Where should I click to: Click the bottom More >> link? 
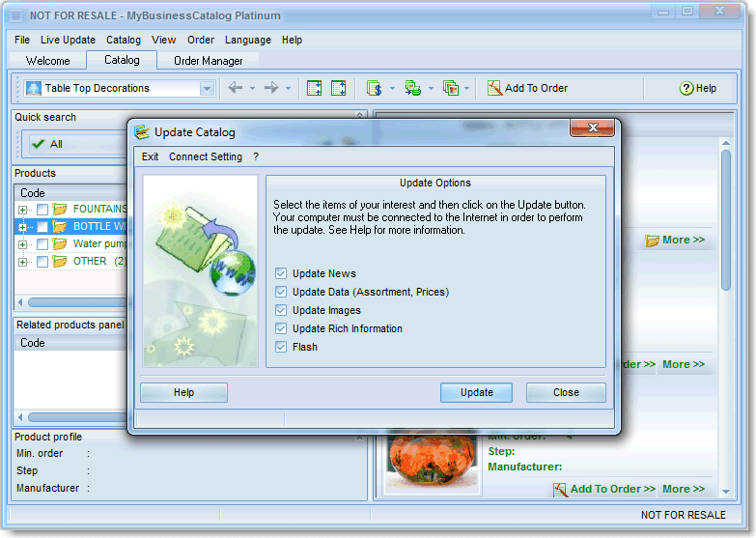tap(684, 489)
